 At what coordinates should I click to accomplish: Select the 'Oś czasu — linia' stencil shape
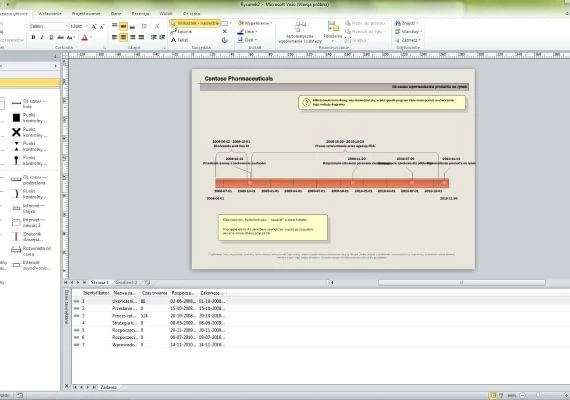point(30,104)
